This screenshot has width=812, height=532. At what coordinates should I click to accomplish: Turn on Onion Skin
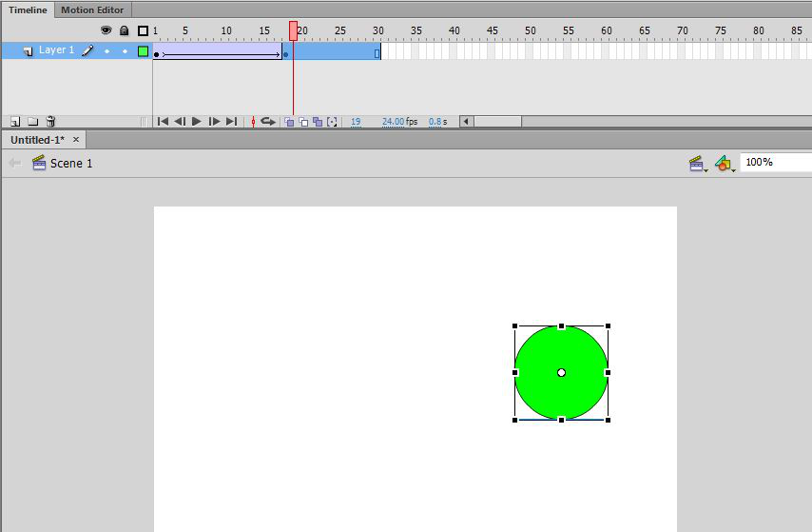click(290, 122)
